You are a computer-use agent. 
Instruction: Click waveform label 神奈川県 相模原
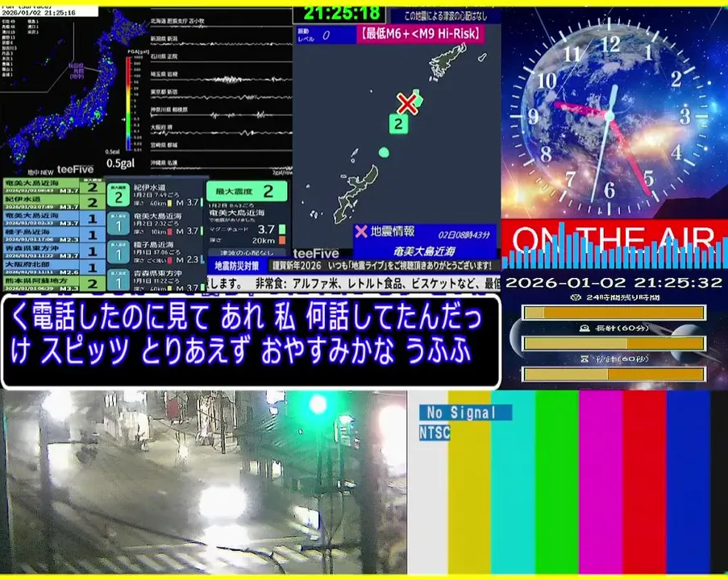coord(169,110)
